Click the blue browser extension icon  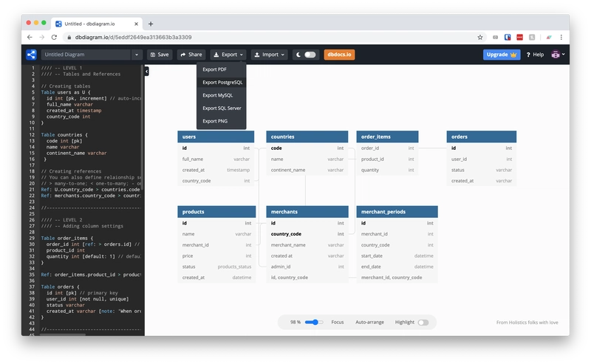(x=508, y=38)
